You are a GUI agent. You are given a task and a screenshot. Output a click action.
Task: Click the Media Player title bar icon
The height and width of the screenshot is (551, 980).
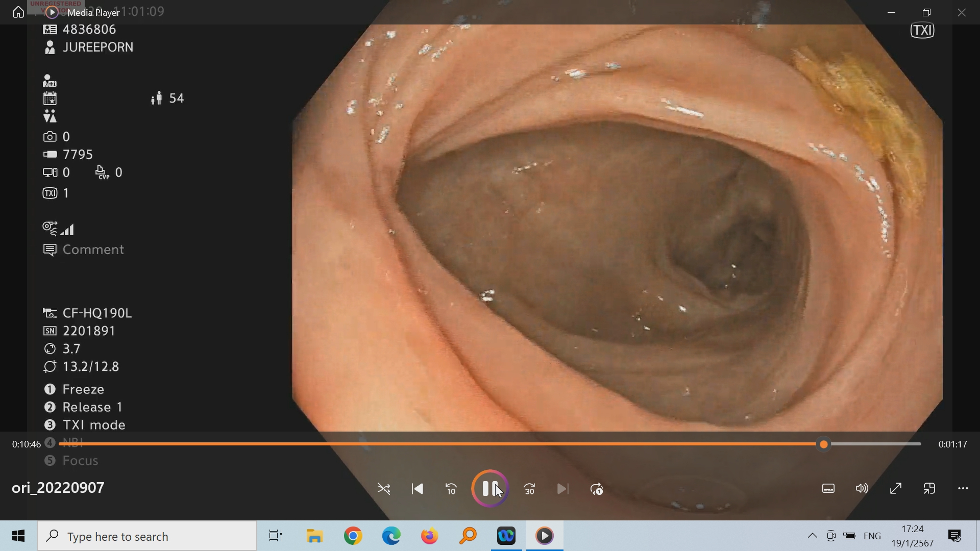pyautogui.click(x=52, y=12)
